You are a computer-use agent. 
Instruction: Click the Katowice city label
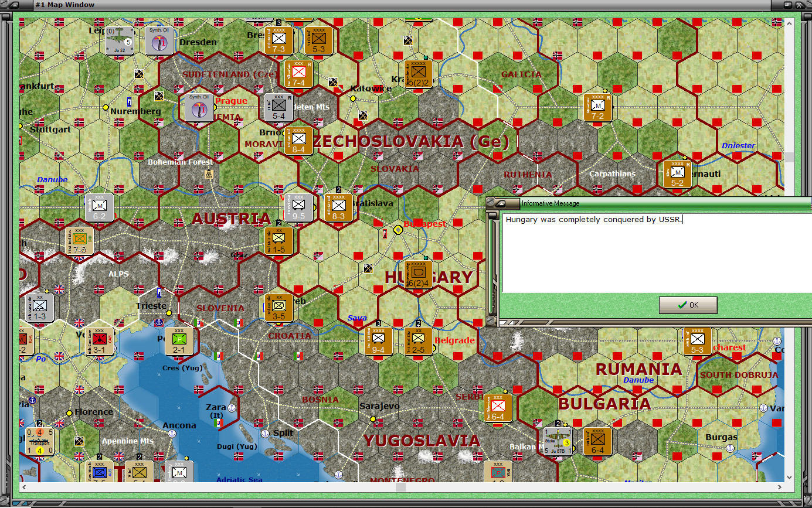[x=371, y=88]
